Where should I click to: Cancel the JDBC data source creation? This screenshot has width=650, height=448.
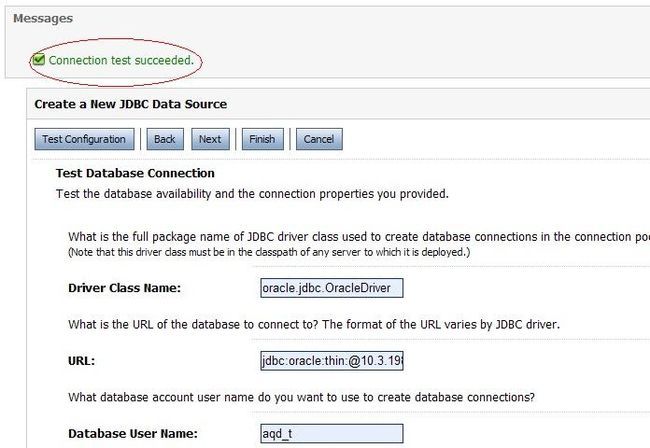[319, 139]
